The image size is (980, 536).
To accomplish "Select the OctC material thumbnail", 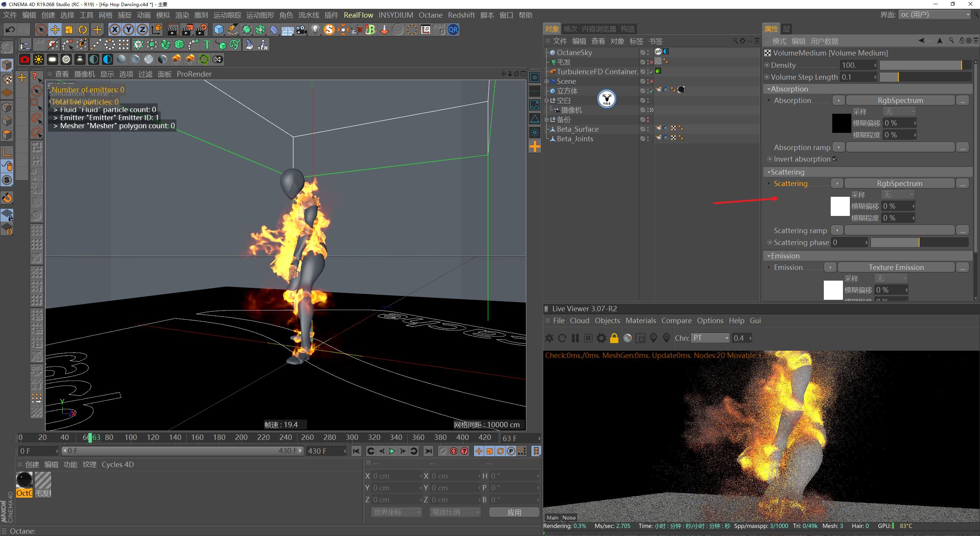I will tap(24, 482).
